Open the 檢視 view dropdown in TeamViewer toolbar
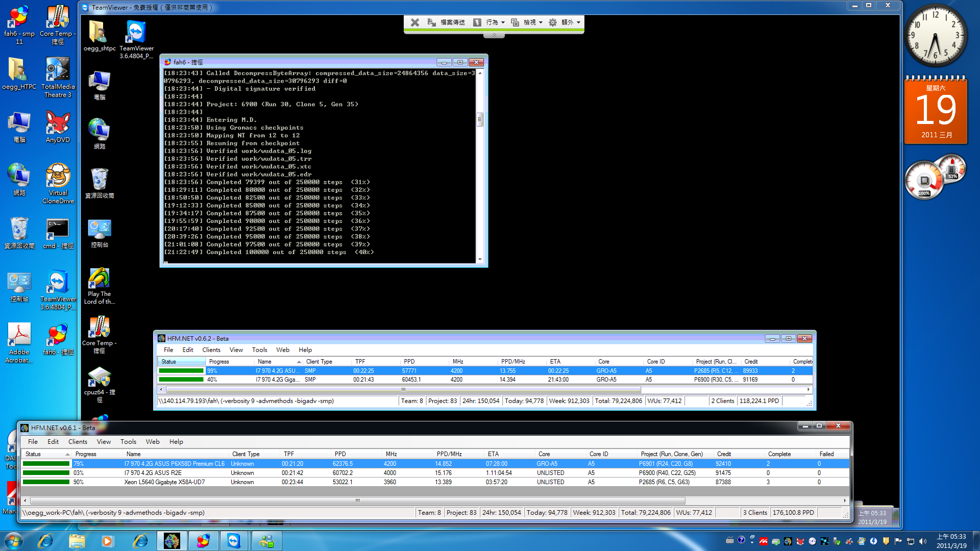 tap(527, 22)
